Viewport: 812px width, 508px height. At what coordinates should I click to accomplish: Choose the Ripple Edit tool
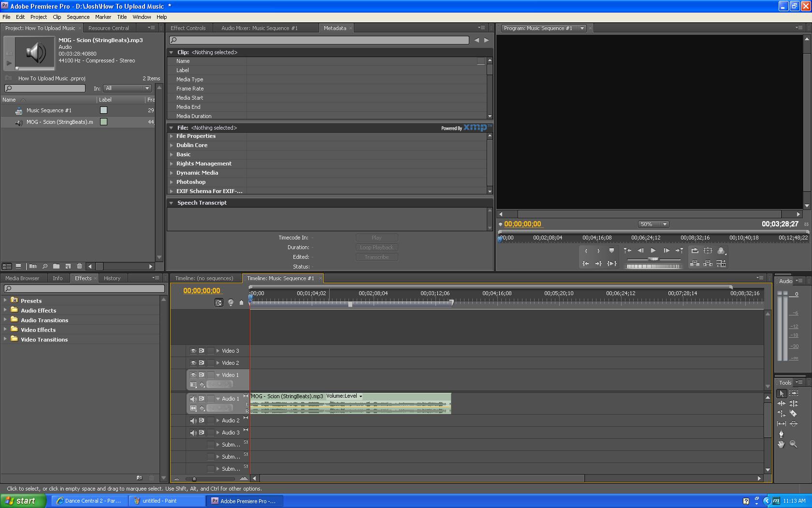click(x=782, y=403)
